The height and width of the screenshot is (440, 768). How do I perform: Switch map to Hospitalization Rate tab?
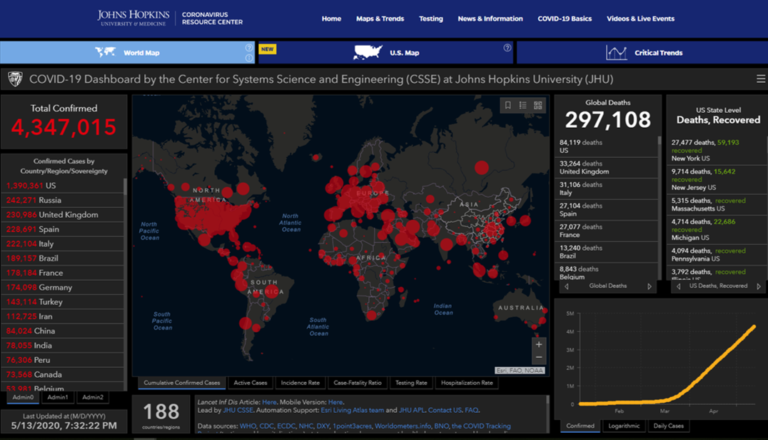pos(467,383)
